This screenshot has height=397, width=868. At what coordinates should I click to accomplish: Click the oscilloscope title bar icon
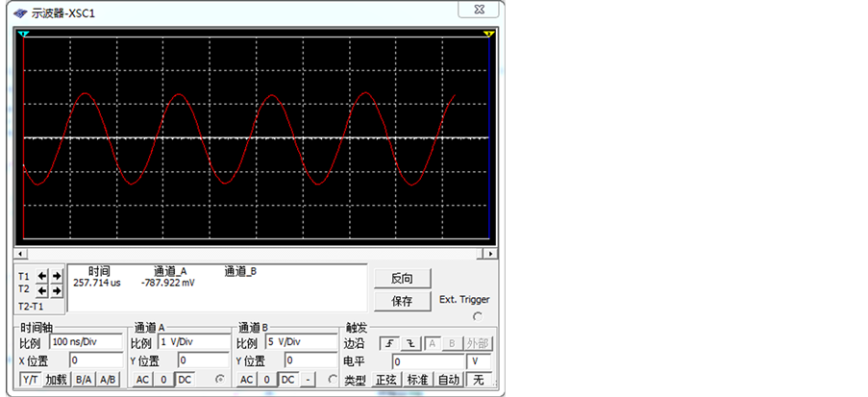point(20,12)
